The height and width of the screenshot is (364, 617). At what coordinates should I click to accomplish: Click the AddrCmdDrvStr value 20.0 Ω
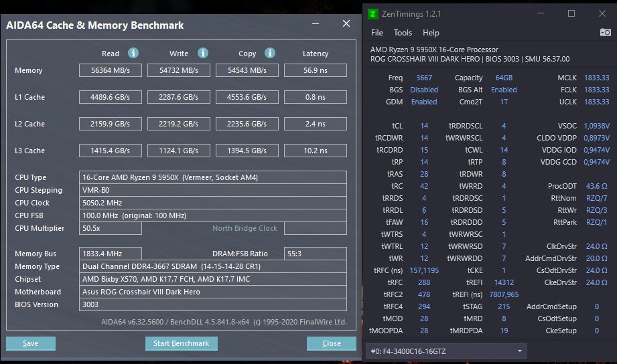tap(596, 258)
